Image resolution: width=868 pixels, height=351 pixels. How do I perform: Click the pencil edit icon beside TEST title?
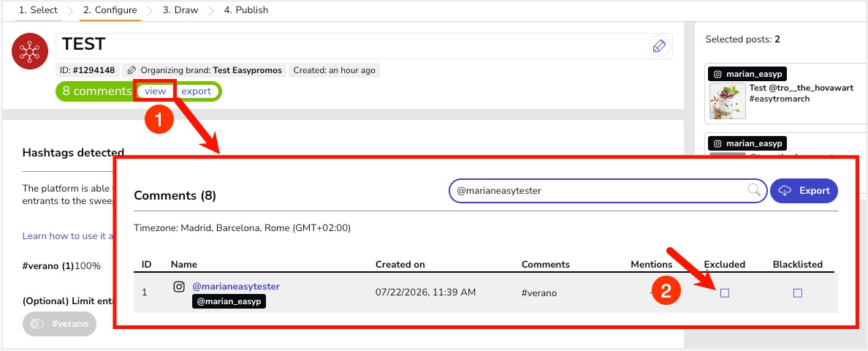coord(659,46)
